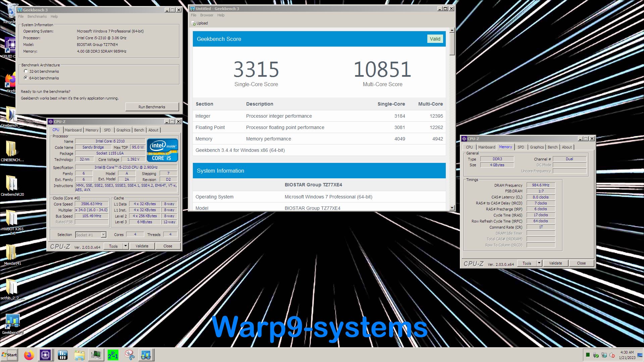644x362 pixels.
Task: Open the Browser menu in results window
Action: (207, 15)
